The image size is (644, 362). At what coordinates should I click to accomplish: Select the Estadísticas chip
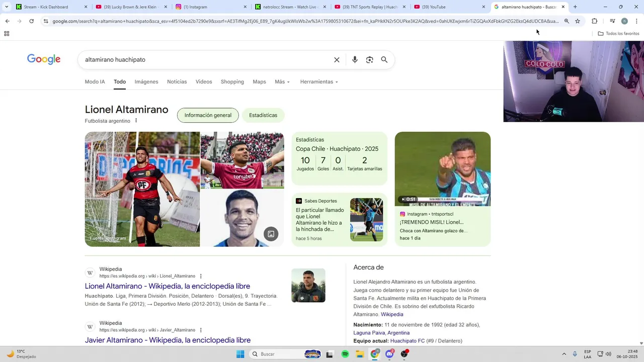click(x=263, y=115)
